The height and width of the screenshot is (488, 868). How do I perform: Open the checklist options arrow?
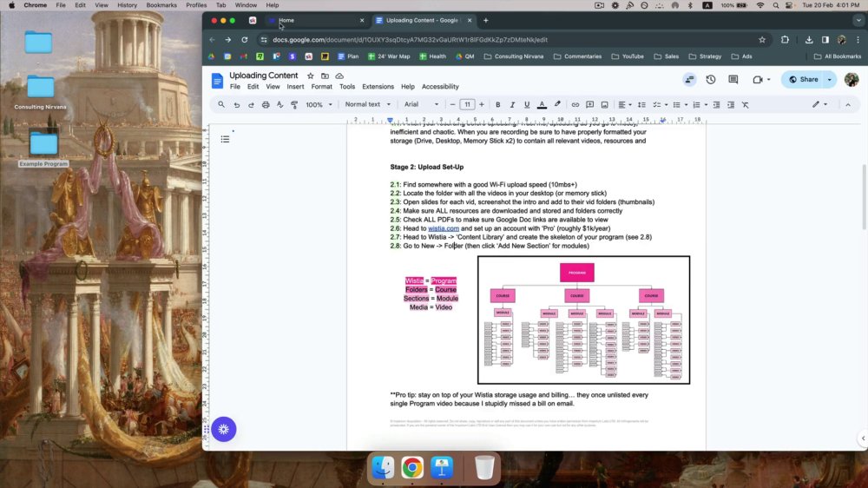[666, 105]
